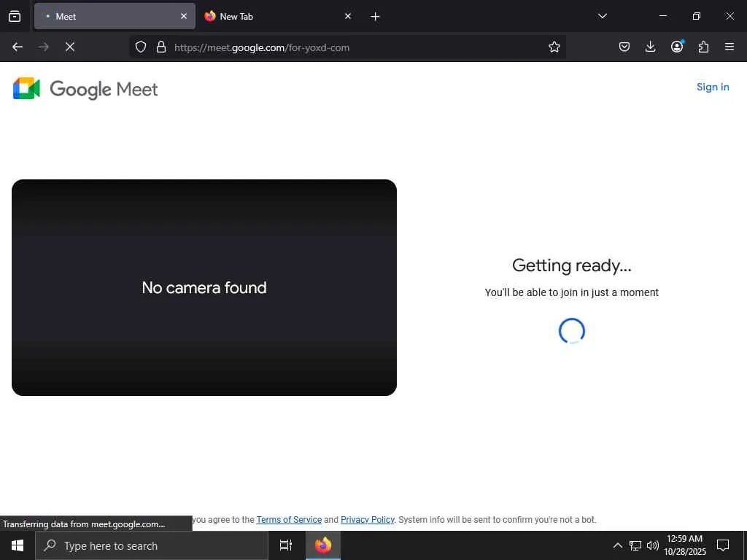The image size is (747, 560).
Task: Click the Firefox taskbar icon
Action: [323, 545]
